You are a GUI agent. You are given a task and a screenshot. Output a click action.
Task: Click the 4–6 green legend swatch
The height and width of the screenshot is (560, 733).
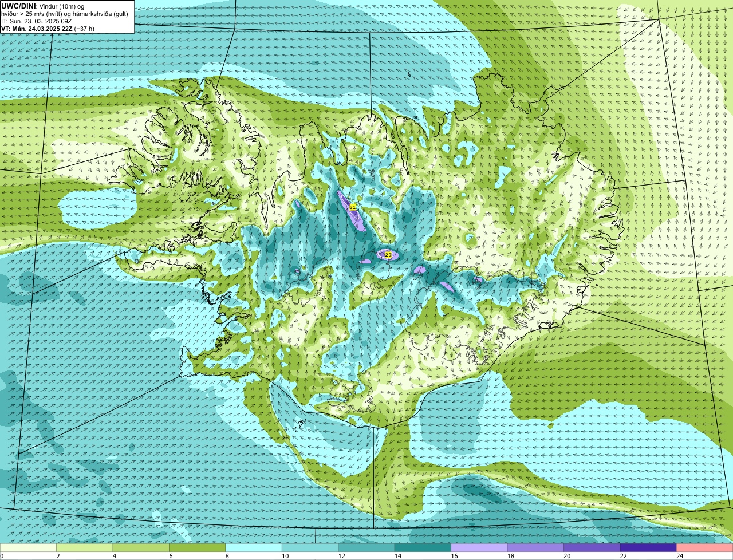[x=141, y=547]
